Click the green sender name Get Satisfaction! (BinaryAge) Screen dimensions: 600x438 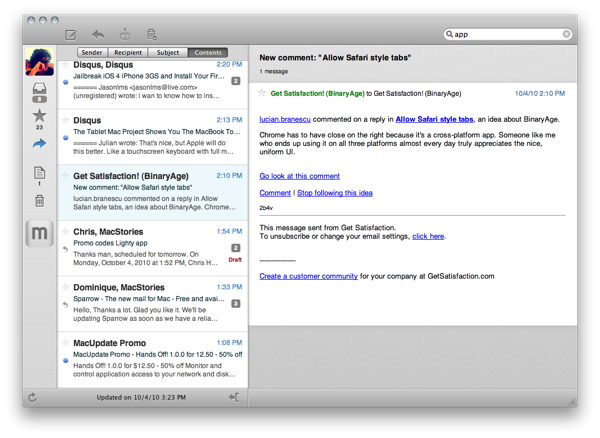pos(317,93)
